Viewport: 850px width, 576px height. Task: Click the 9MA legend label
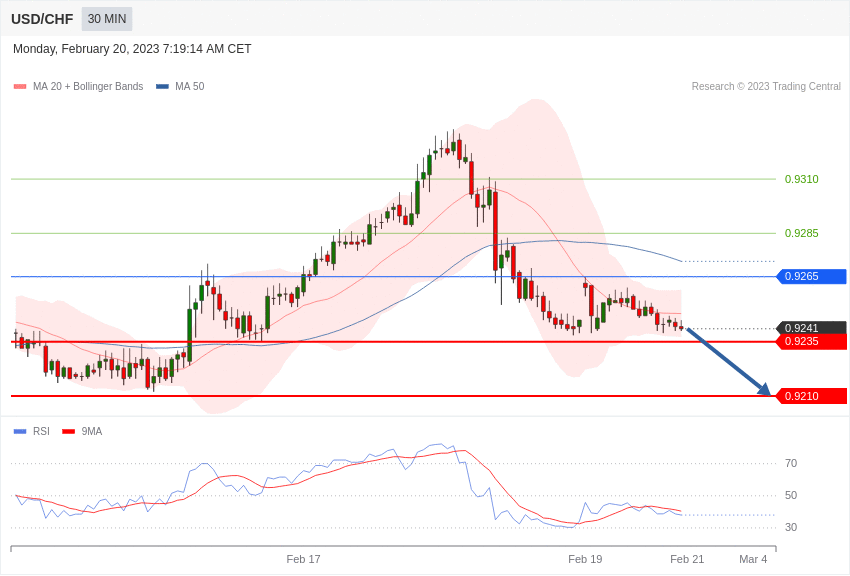coord(92,431)
